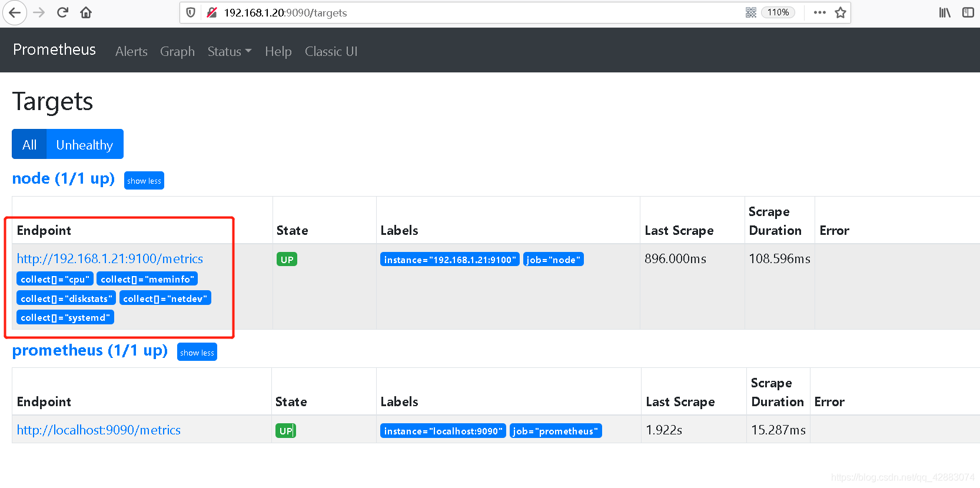Click the collect[]="diskstats" badge

[x=66, y=298]
